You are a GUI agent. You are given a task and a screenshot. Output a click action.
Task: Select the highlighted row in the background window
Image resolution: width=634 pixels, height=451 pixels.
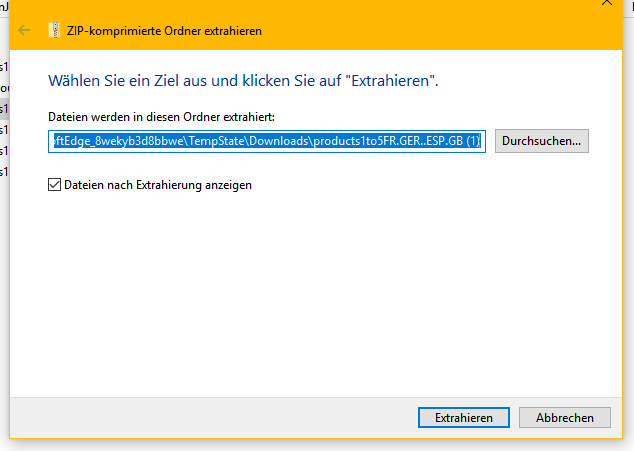4,108
